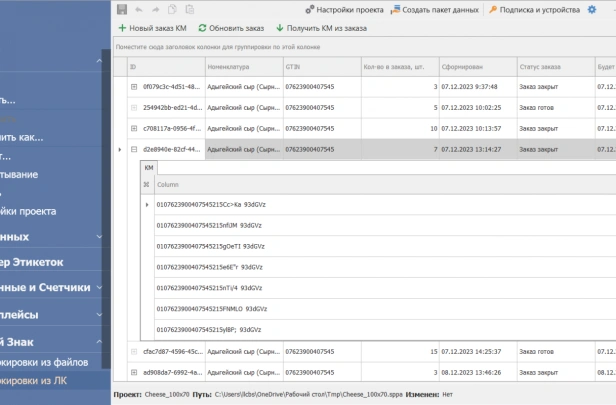Create Новый заказ КМ

click(x=152, y=28)
